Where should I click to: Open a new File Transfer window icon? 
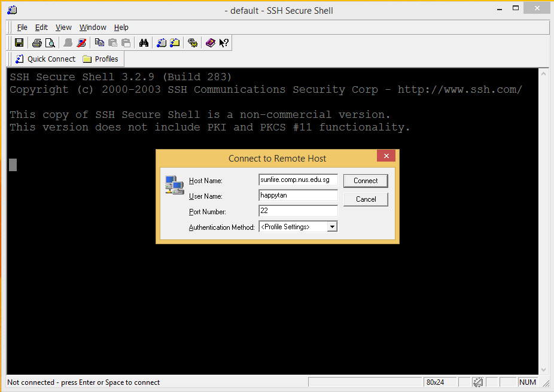[x=174, y=42]
